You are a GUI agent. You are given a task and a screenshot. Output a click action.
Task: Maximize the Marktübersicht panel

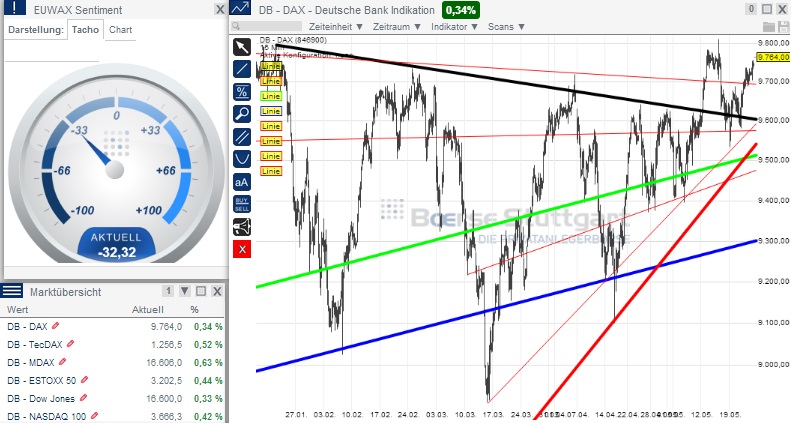(201, 291)
